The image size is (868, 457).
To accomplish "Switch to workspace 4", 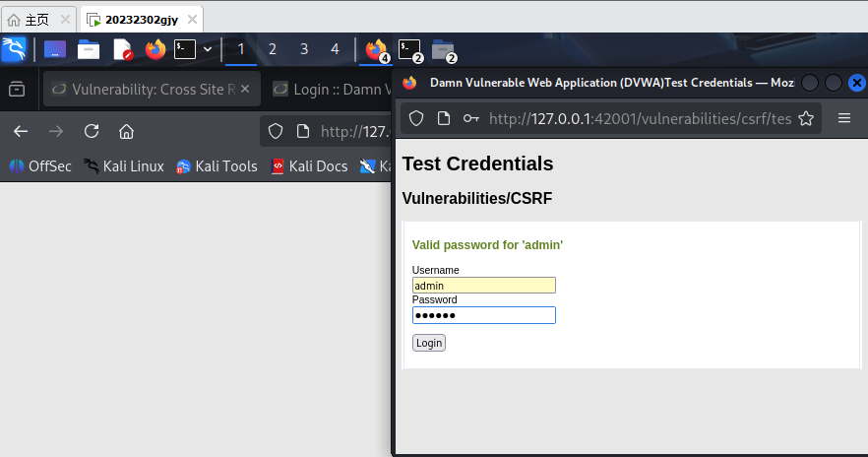I will pyautogui.click(x=335, y=49).
